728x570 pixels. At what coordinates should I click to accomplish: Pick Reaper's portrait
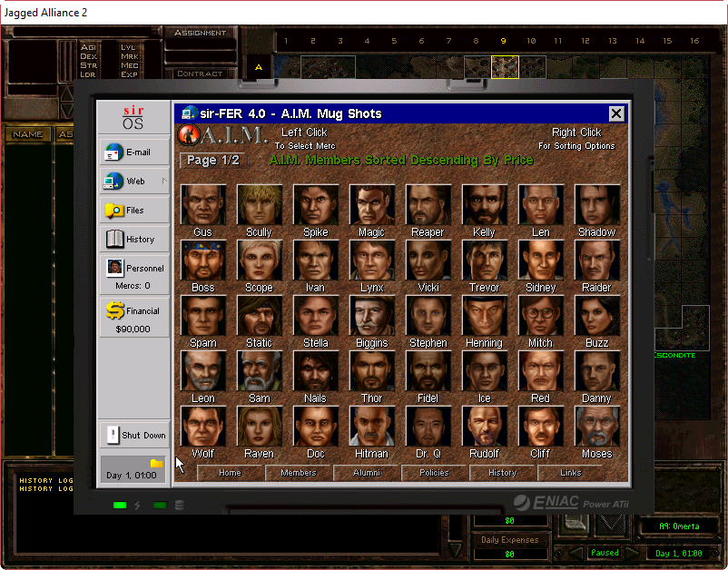point(428,205)
